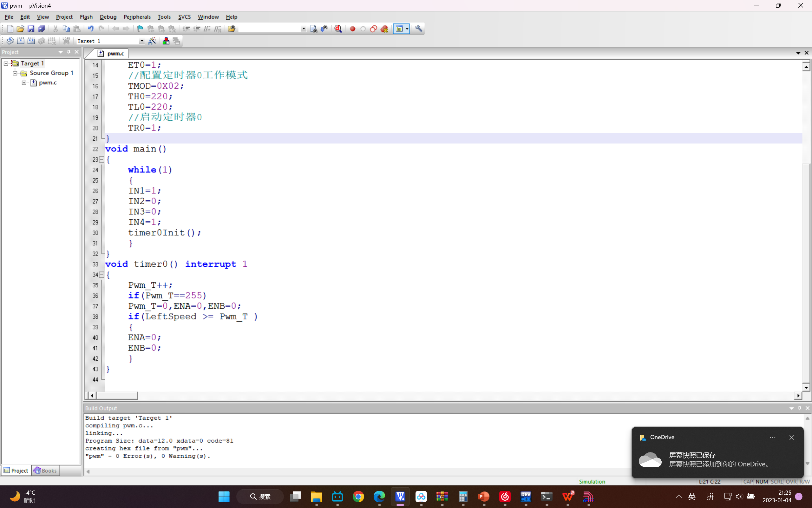Viewport: 812px width, 508px height.
Task: Build the target files
Action: click(21, 41)
